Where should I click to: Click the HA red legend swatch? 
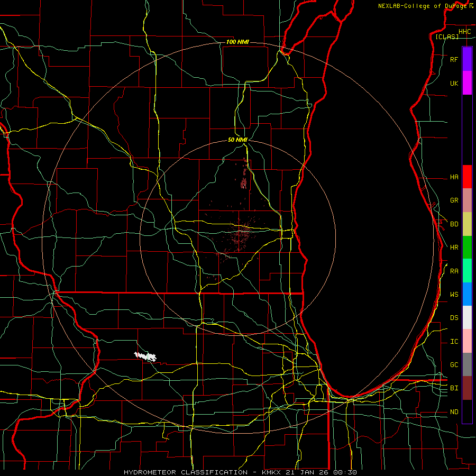467,177
